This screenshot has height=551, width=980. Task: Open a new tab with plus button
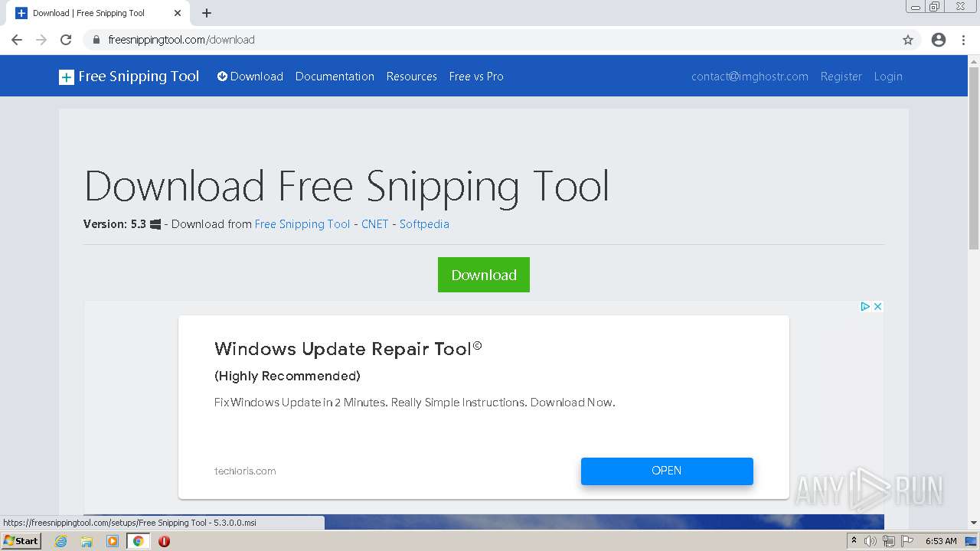(x=207, y=13)
